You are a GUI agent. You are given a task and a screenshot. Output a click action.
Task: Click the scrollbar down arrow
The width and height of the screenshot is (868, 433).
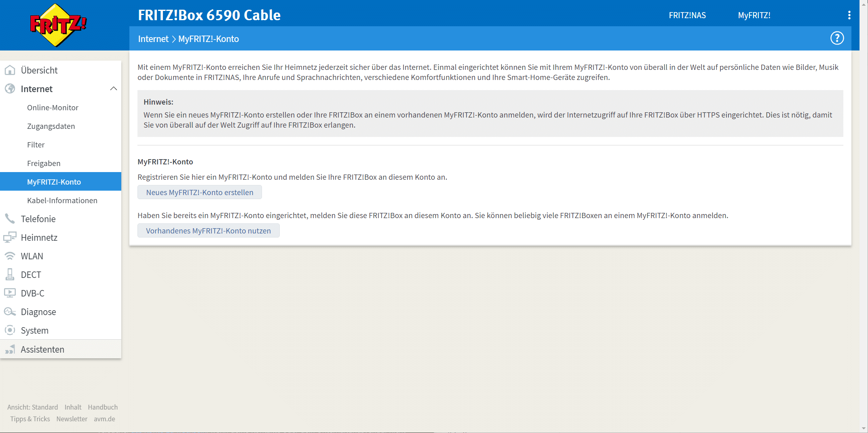pos(864,429)
